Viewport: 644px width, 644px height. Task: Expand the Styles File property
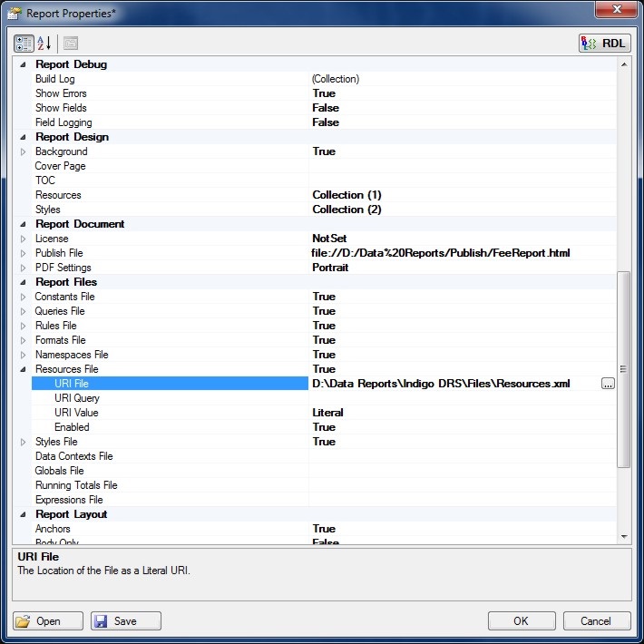pos(23,442)
